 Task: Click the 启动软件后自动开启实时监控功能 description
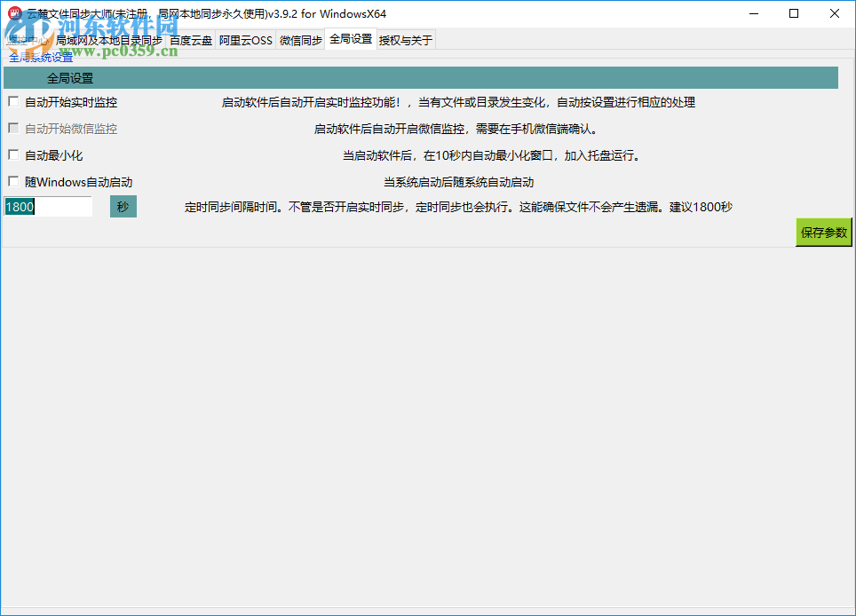click(458, 102)
